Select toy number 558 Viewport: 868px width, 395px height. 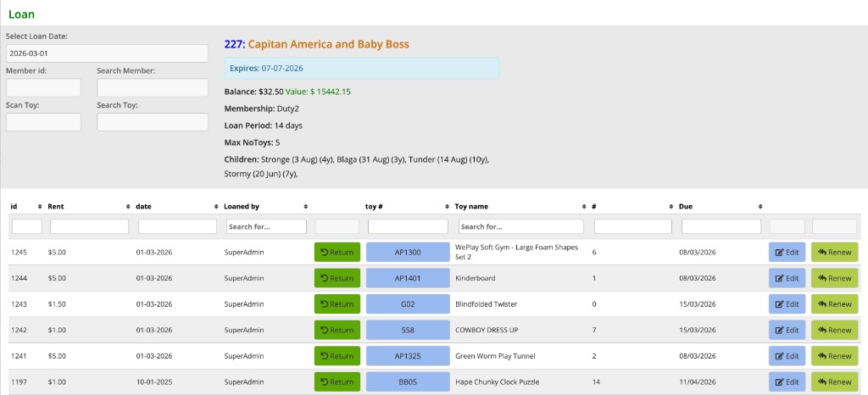coord(408,330)
